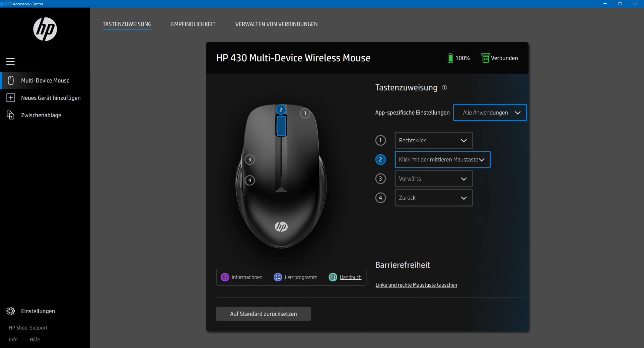Click Auf Standard zurücksetzen button

(264, 314)
